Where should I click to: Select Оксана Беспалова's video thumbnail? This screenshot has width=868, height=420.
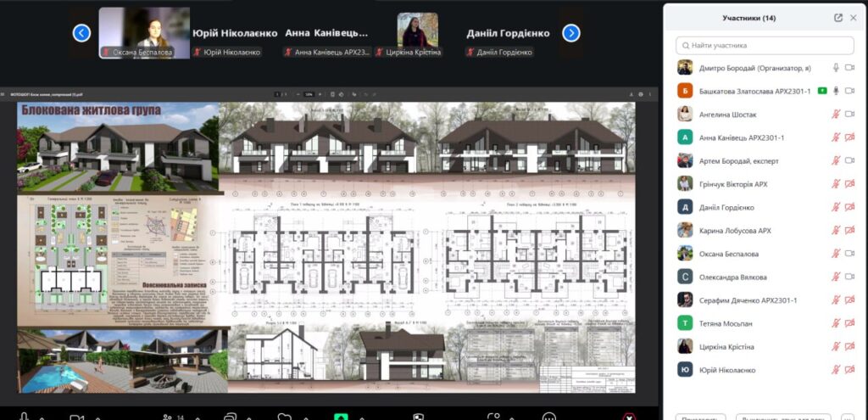point(144,32)
